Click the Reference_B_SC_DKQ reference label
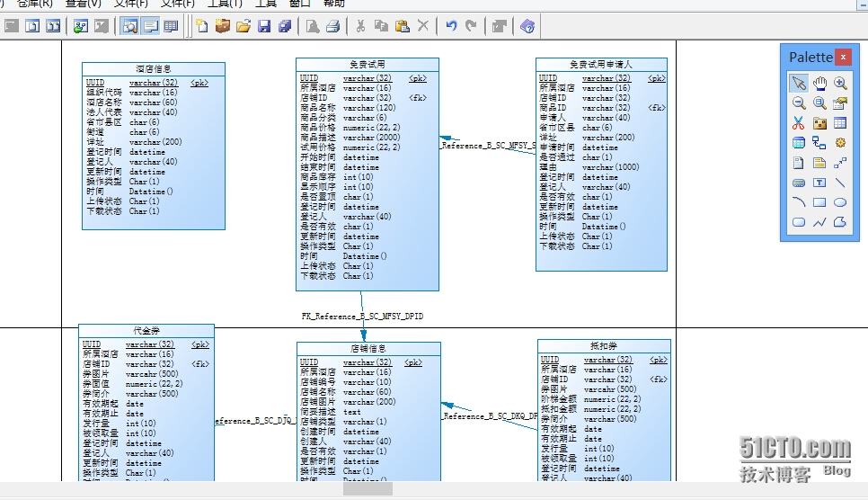The image size is (868, 500). [490, 416]
